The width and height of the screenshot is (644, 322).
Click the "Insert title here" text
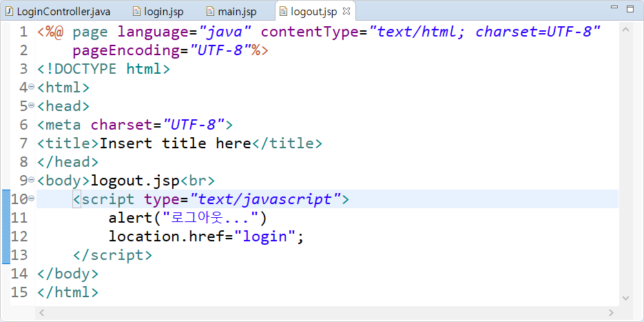coord(175,143)
